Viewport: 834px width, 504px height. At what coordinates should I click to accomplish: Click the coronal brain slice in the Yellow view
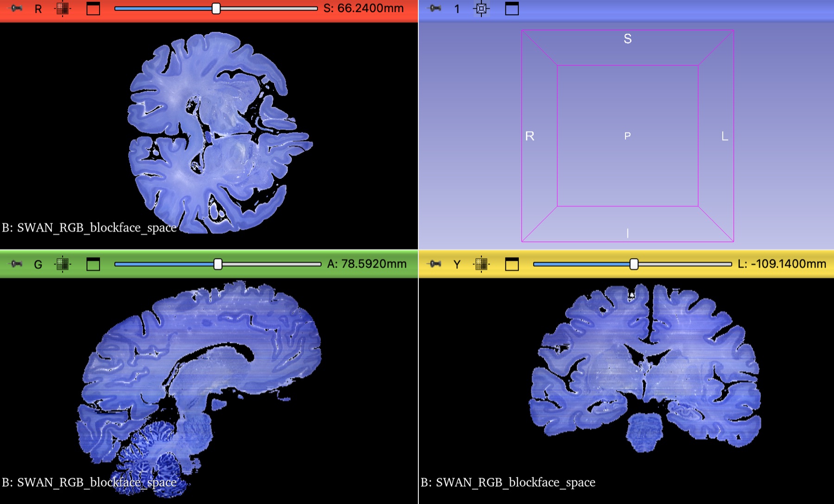645,367
